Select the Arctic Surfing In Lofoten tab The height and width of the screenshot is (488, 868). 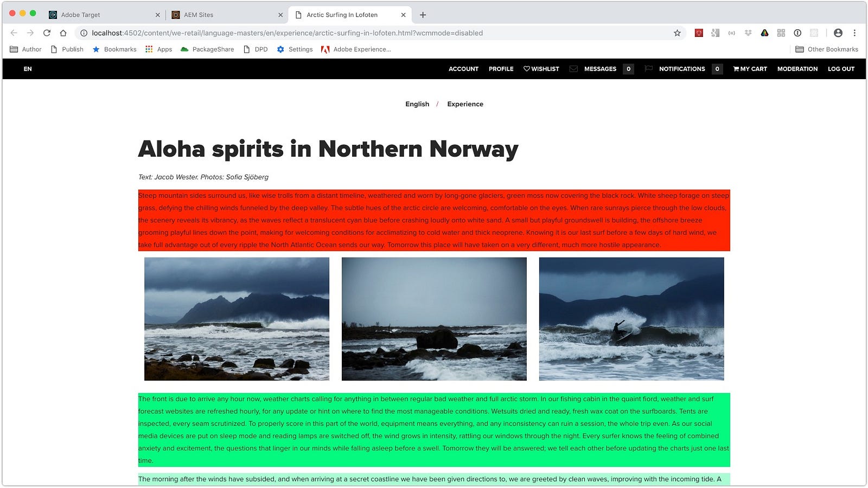pyautogui.click(x=350, y=15)
